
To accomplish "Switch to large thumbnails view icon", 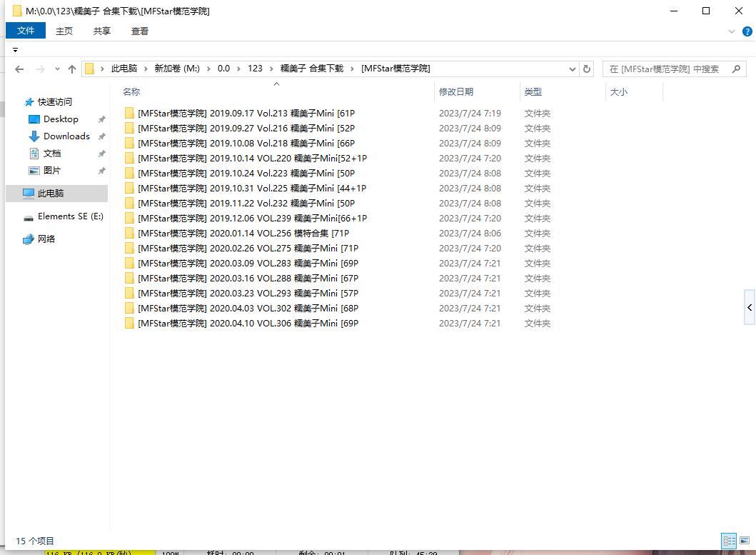I will pos(745,541).
